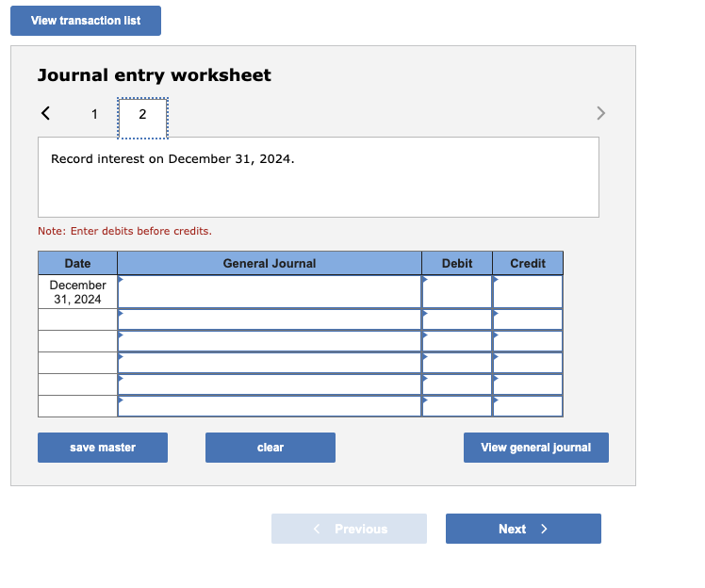Select Credit cell in December 31, 2024 row
The width and height of the screenshot is (705, 588).
tap(528, 292)
